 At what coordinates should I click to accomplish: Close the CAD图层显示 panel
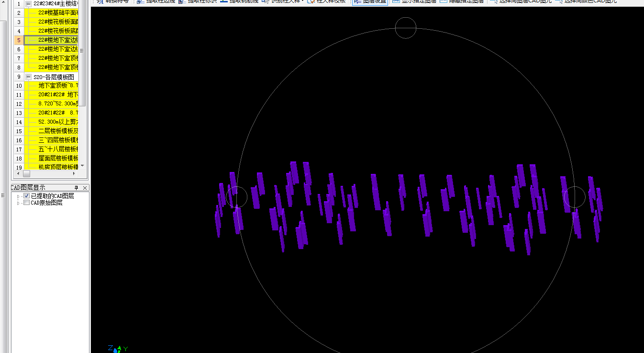(x=85, y=188)
